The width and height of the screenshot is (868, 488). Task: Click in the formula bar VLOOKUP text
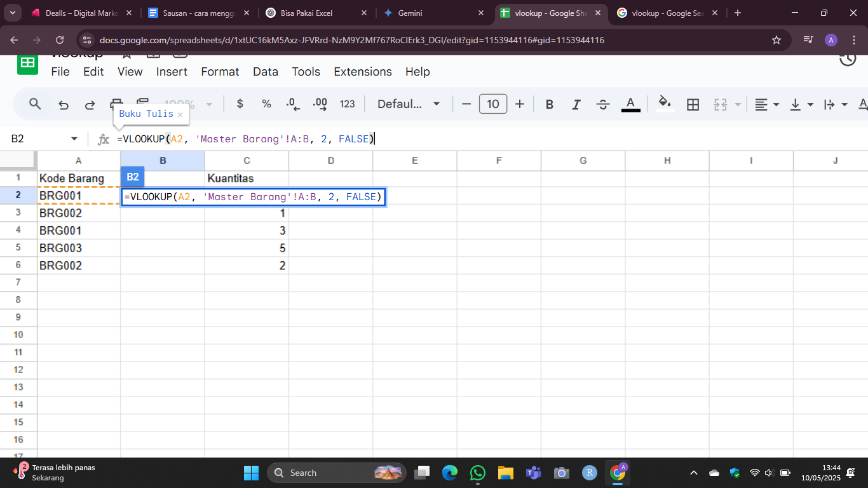tap(247, 139)
